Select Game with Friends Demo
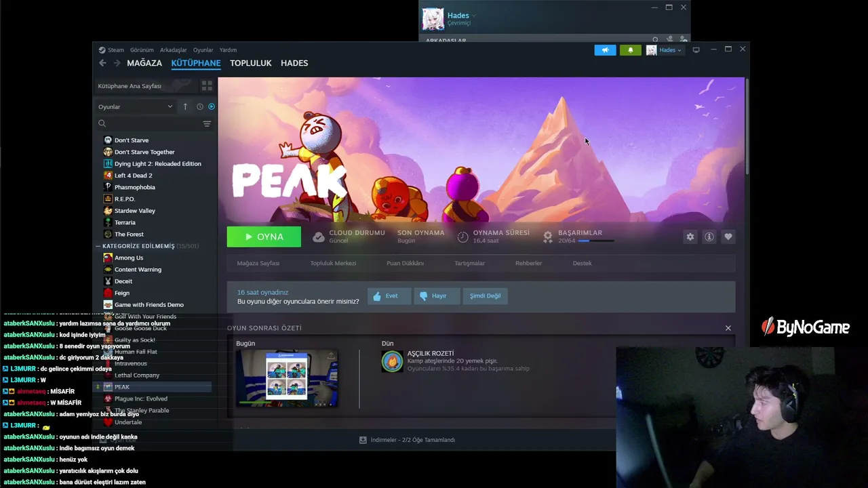This screenshot has width=868, height=488. 149,305
